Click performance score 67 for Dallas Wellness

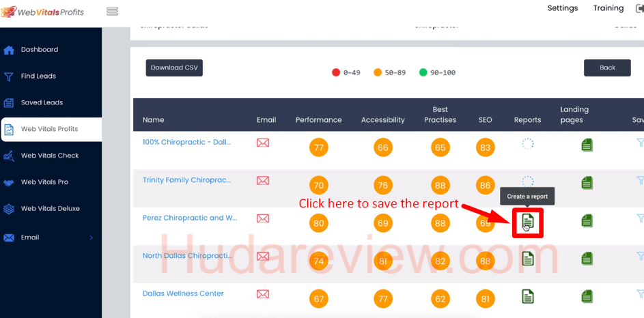click(x=319, y=299)
